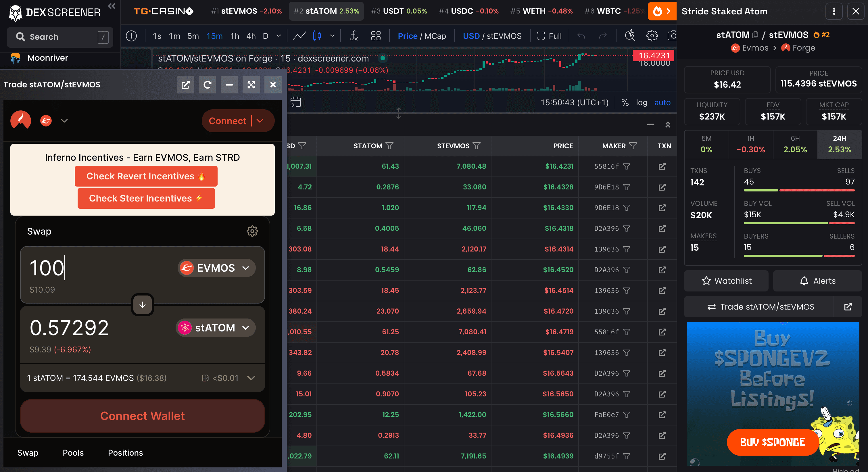Screen dimensions: 868x472
Task: Select the 1h chart timeframe
Action: point(235,36)
